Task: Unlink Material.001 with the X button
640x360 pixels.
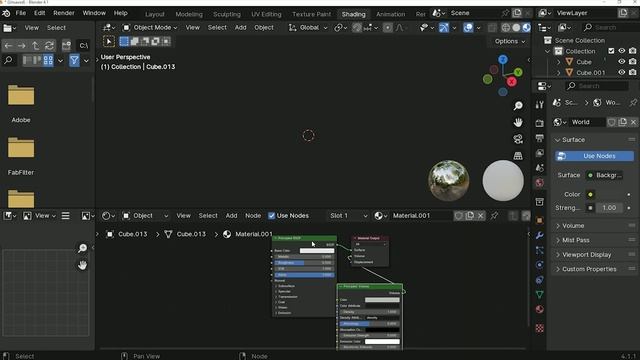Action: tap(481, 216)
